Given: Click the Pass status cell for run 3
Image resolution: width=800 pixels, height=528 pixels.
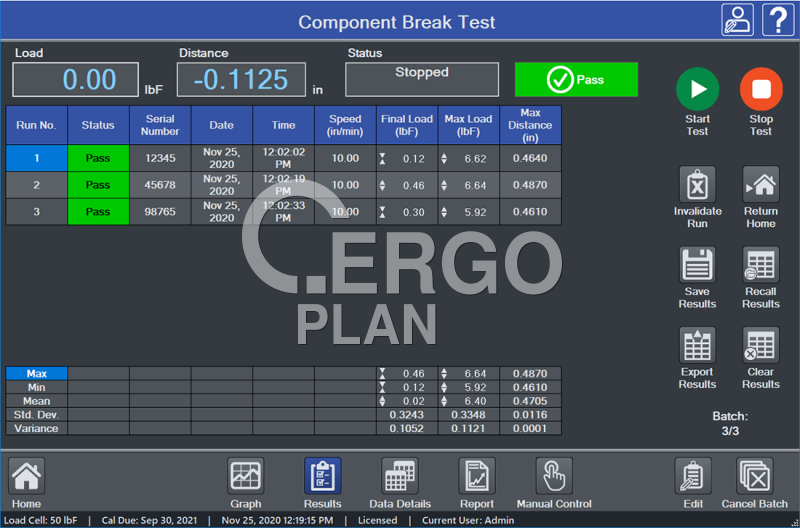Looking at the screenshot, I should [98, 212].
